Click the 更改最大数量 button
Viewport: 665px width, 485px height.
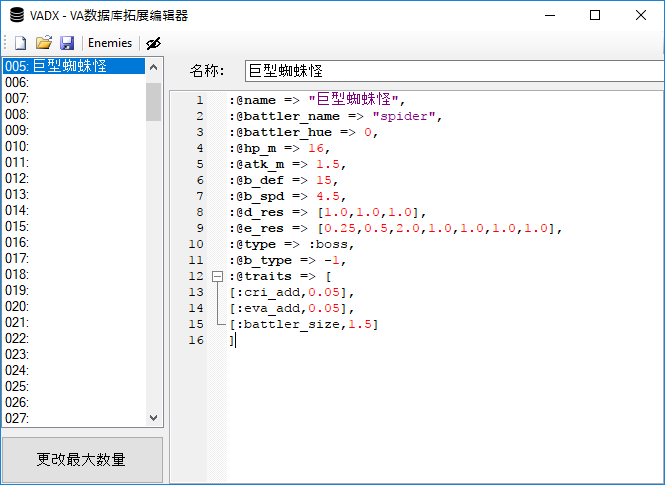click(82, 460)
